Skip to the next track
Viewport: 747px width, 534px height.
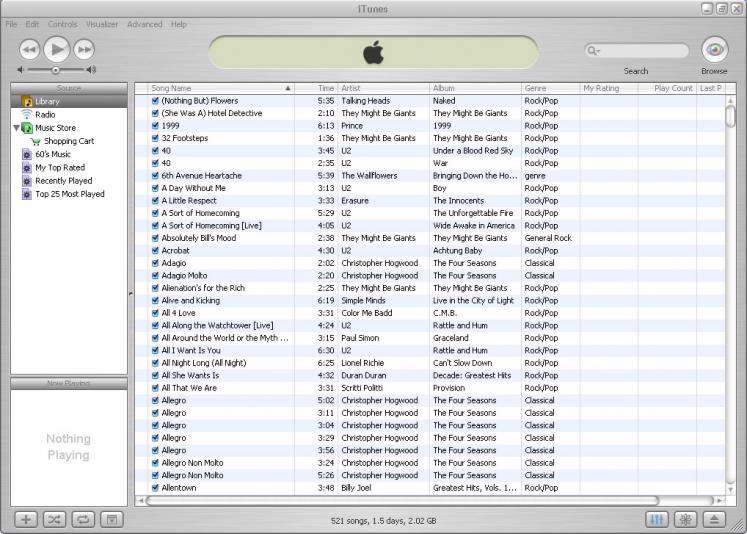click(x=84, y=49)
